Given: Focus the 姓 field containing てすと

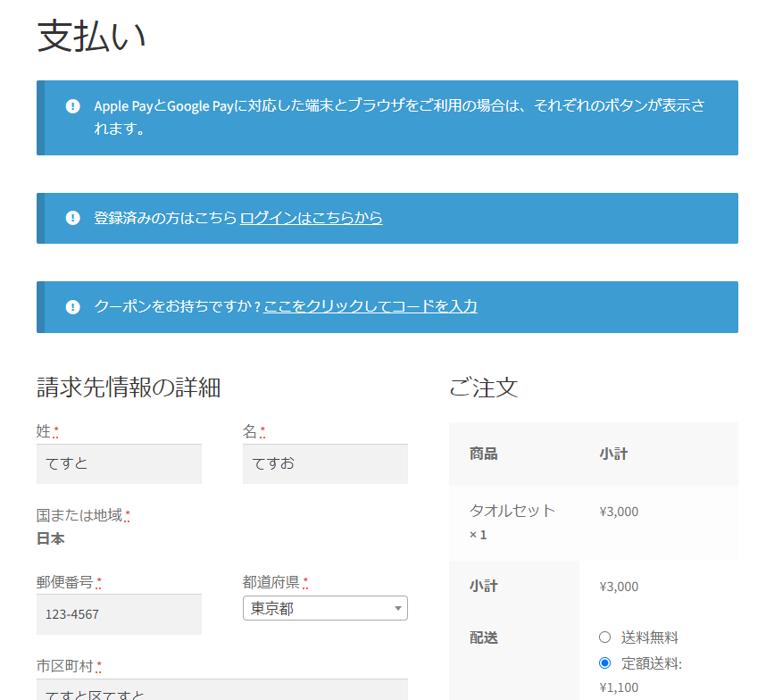Looking at the screenshot, I should (119, 463).
